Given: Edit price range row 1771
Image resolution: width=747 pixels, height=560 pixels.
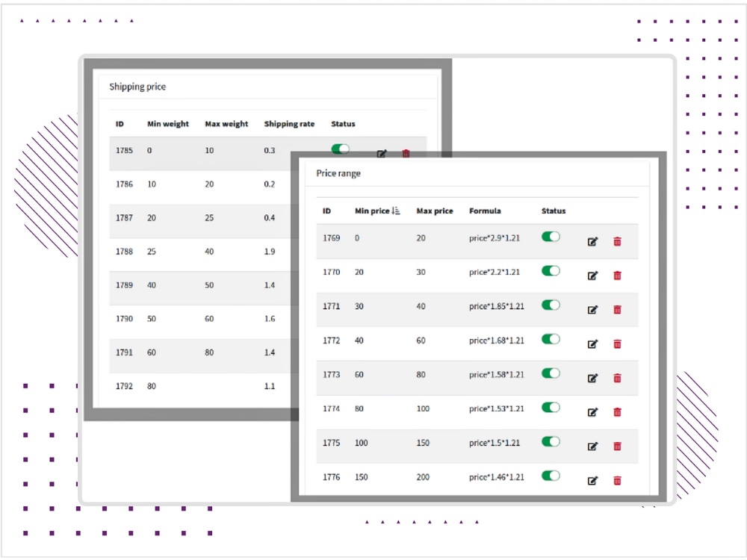Looking at the screenshot, I should [x=592, y=310].
